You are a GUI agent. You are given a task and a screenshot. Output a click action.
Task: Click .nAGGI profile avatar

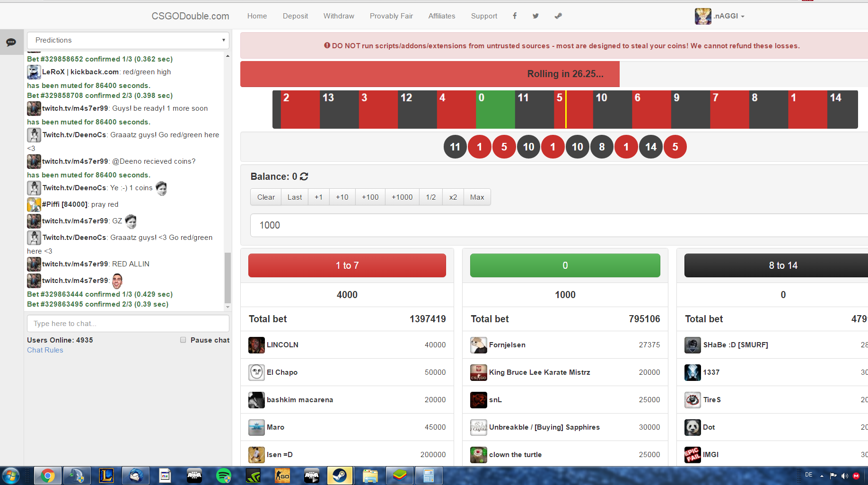[x=703, y=16]
